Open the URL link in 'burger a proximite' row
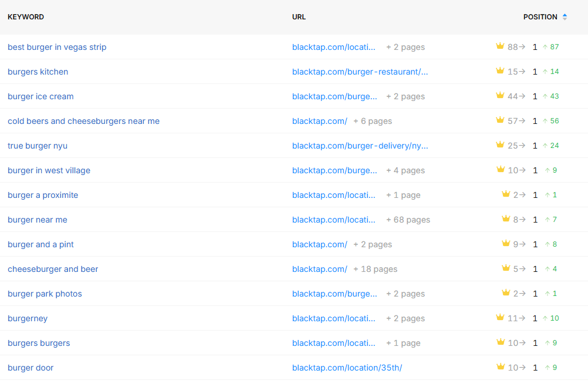This screenshot has height=387, width=588. tap(334, 195)
